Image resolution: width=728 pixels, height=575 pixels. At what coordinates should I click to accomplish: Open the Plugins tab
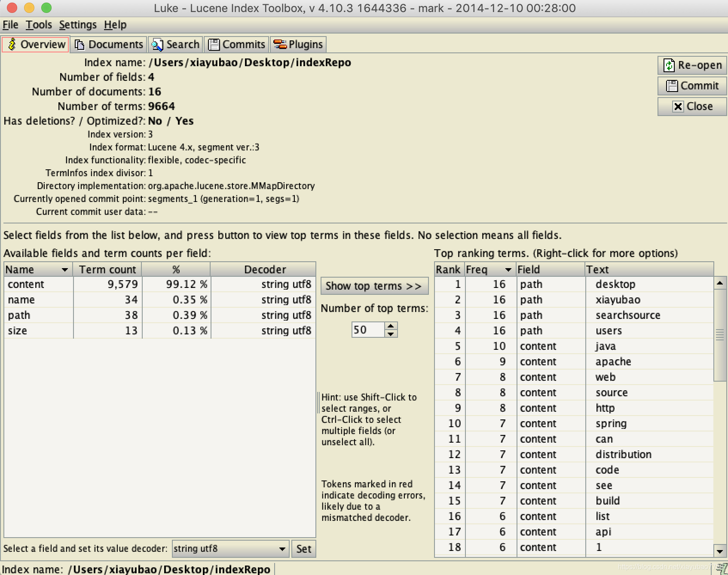coord(298,44)
